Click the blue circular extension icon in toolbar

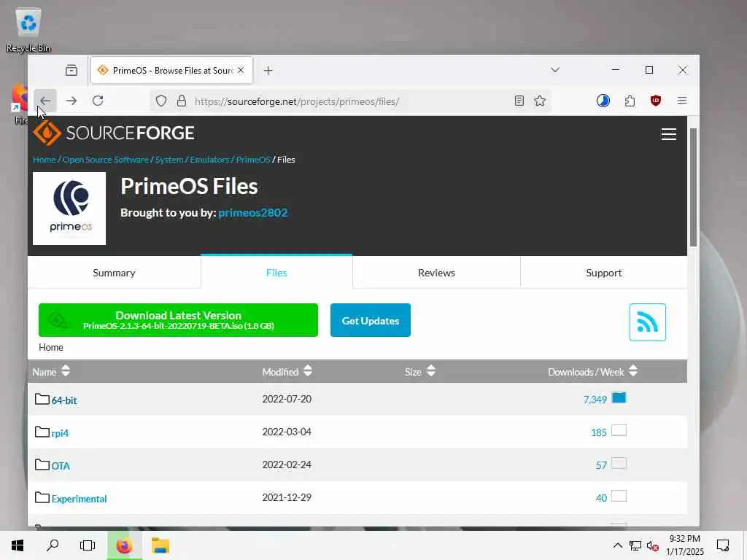click(603, 101)
